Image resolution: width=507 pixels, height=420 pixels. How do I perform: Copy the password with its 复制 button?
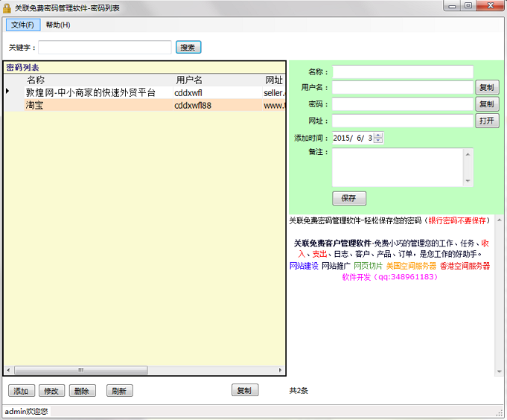point(487,104)
